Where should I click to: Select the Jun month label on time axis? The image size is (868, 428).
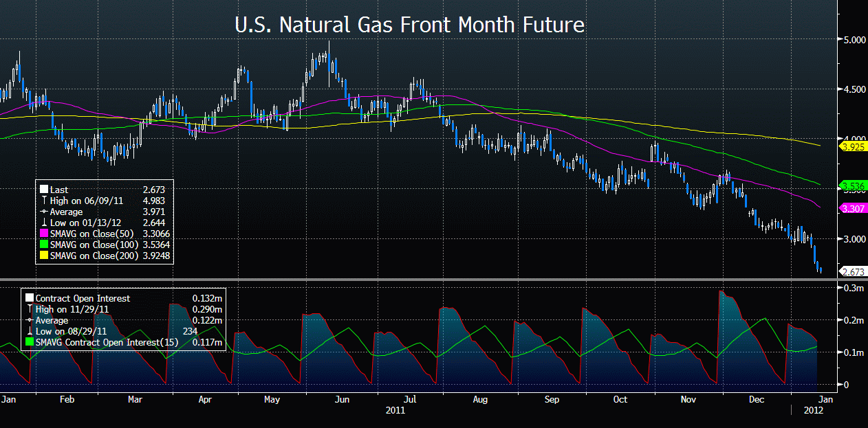click(x=341, y=398)
